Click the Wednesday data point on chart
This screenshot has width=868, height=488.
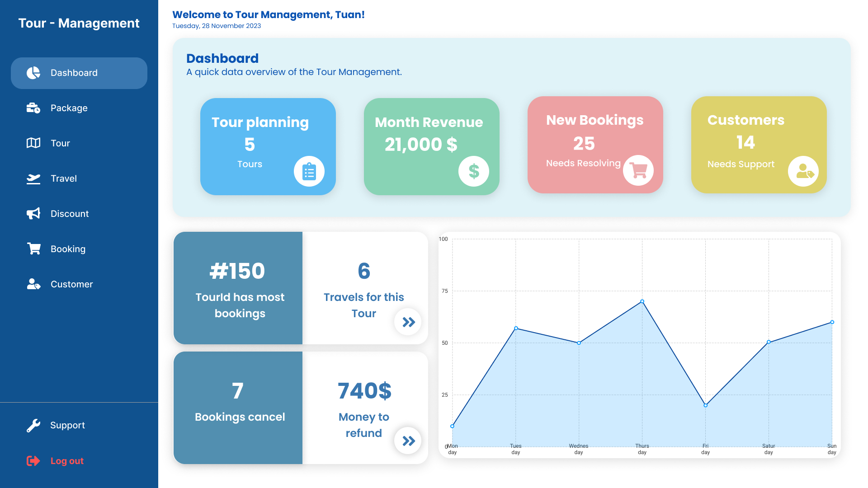pos(579,343)
